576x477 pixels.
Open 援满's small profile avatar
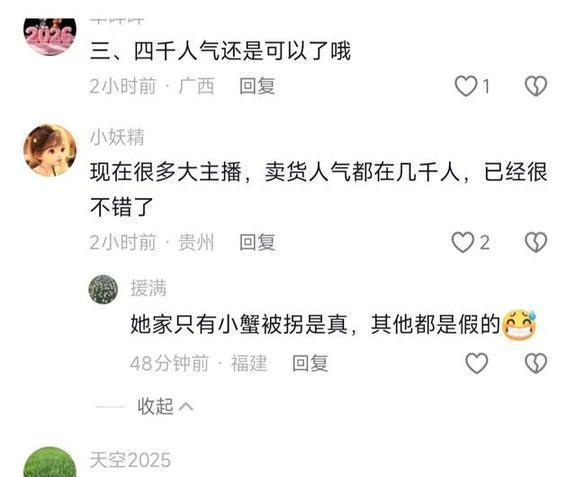point(103,289)
